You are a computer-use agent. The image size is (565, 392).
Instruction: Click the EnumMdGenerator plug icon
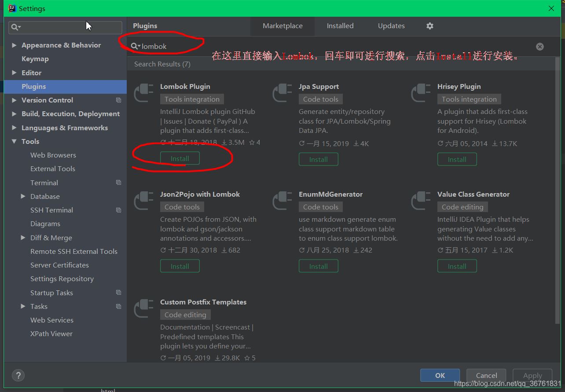tap(282, 201)
